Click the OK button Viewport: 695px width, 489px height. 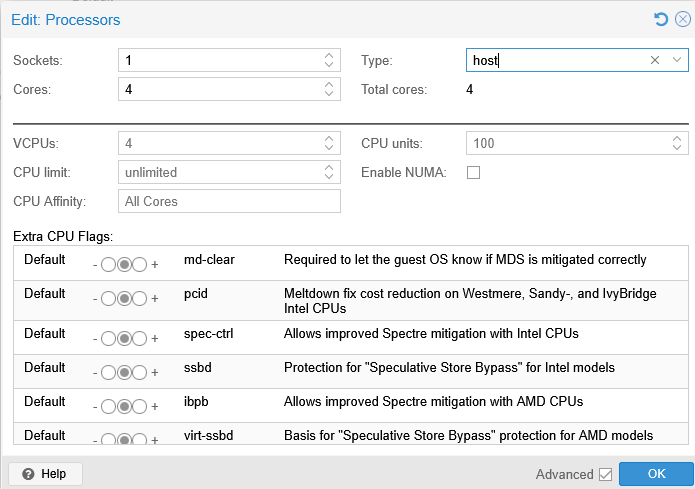point(655,474)
